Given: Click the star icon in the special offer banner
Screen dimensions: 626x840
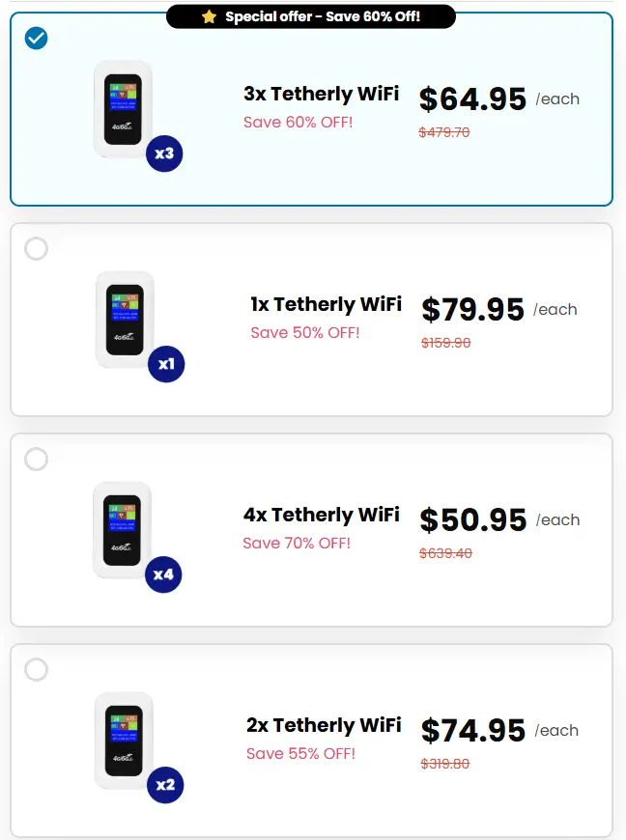Looking at the screenshot, I should click(x=211, y=15).
